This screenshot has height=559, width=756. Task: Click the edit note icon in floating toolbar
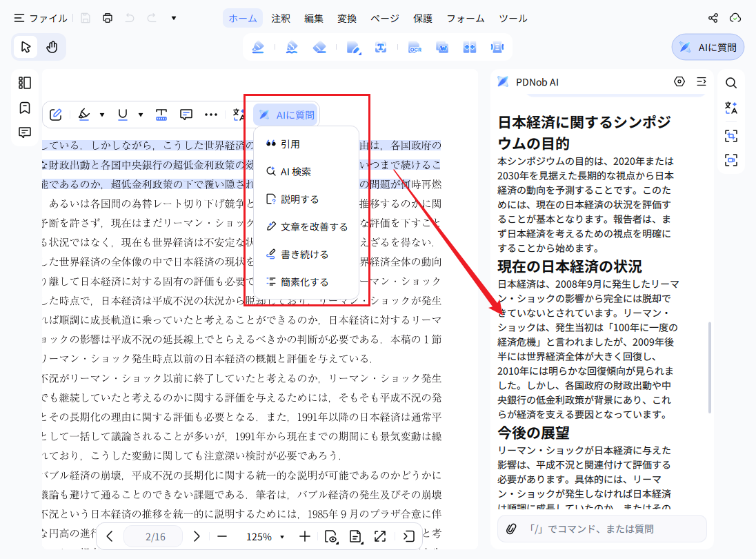pyautogui.click(x=55, y=115)
